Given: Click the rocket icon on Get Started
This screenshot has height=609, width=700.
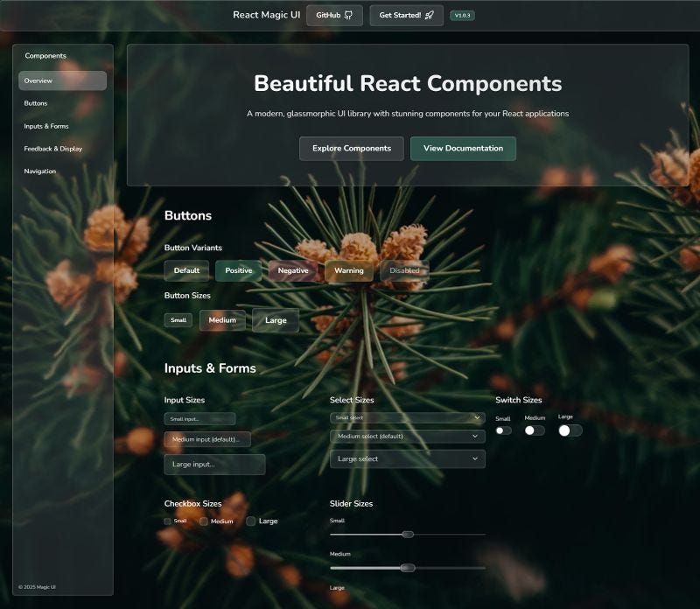Looking at the screenshot, I should point(429,15).
